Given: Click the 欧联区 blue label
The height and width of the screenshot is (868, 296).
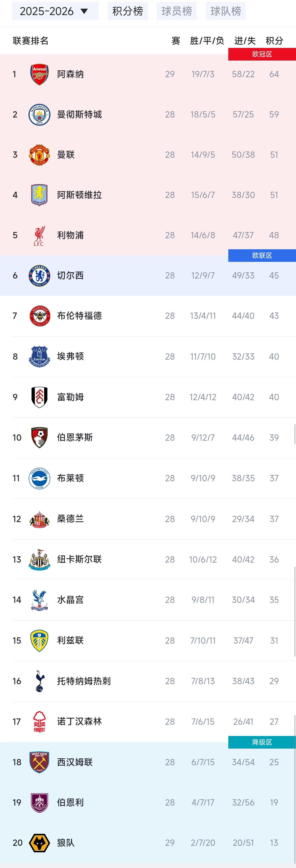Looking at the screenshot, I should pos(262,255).
